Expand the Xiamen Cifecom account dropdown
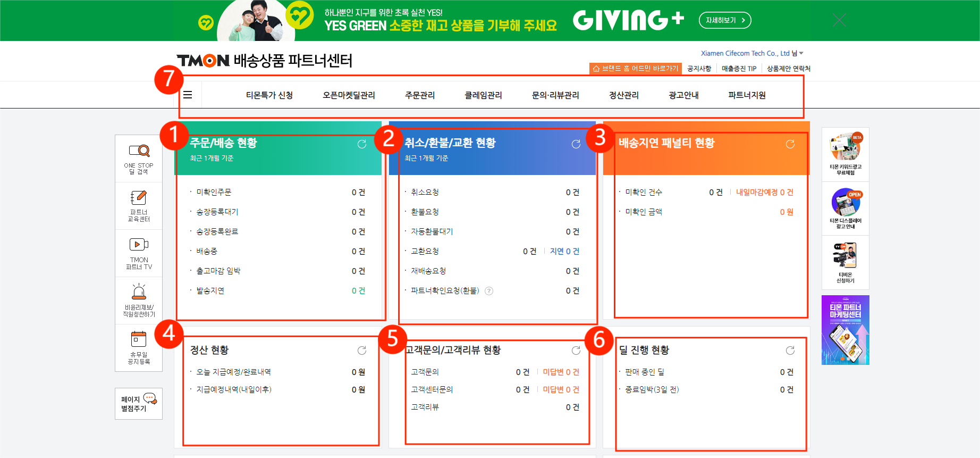Image resolution: width=980 pixels, height=458 pixels. pyautogui.click(x=801, y=53)
